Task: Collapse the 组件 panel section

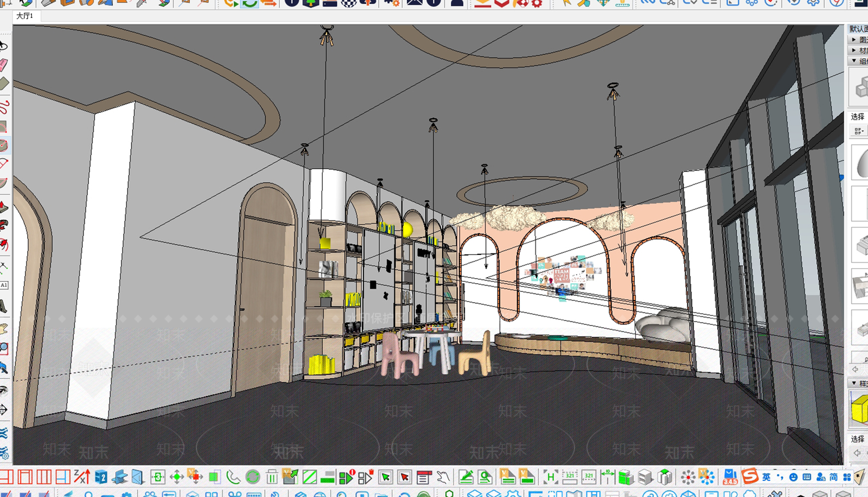Action: click(x=858, y=61)
